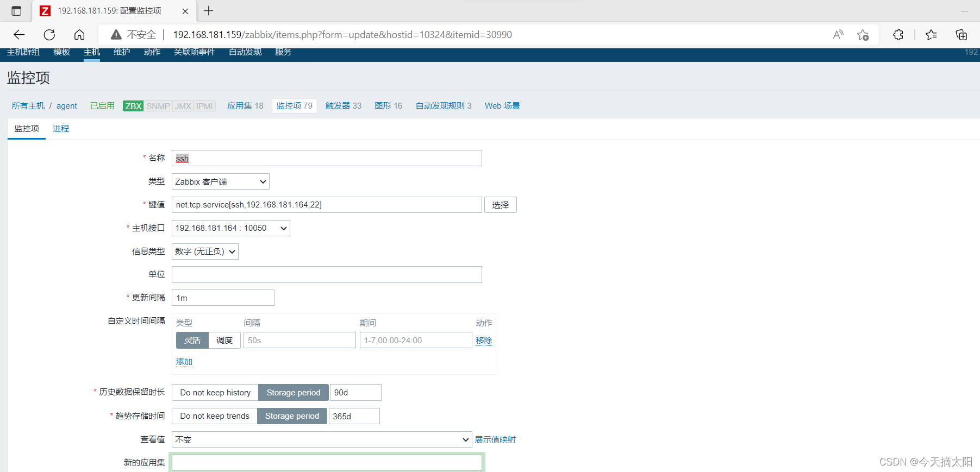Click the history 90d value field
This screenshot has height=472, width=980.
pos(355,393)
